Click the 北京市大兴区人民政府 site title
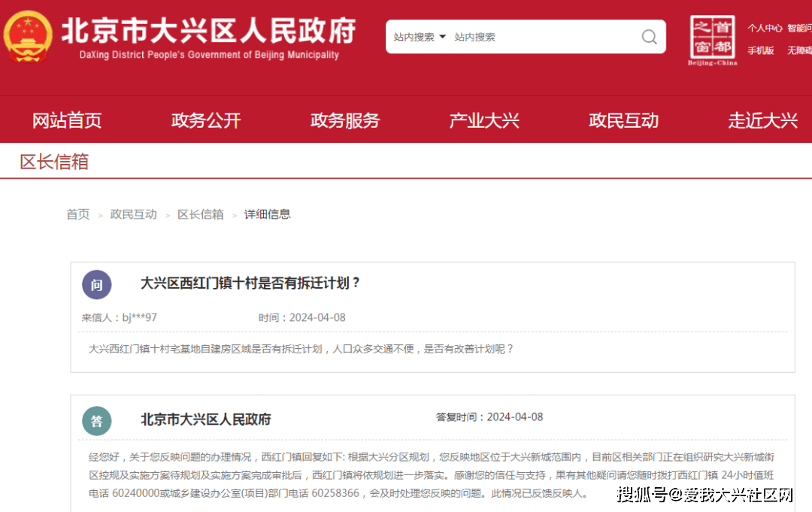Image resolution: width=812 pixels, height=512 pixels. pos(208,32)
